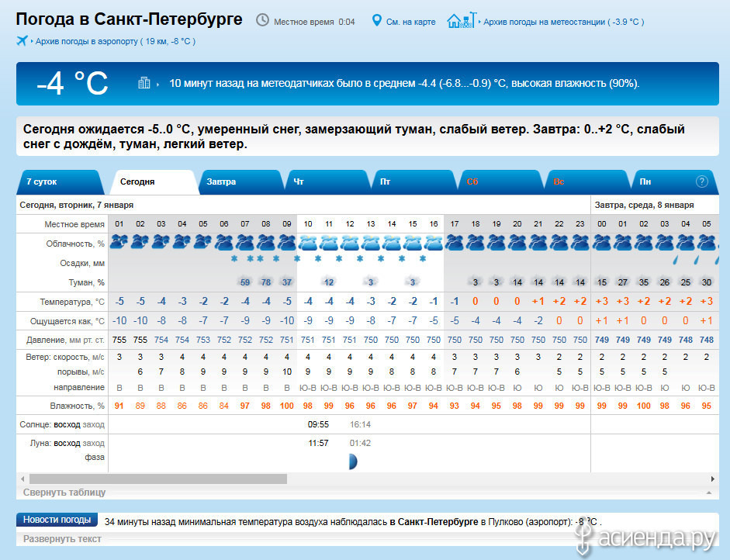Click the snowflake icon under hour 15
This screenshot has width=730, height=560.
click(402, 258)
